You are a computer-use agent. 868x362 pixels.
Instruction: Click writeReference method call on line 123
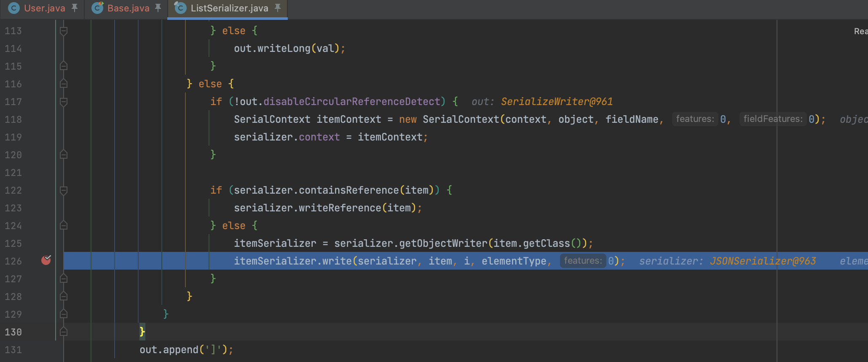point(340,208)
